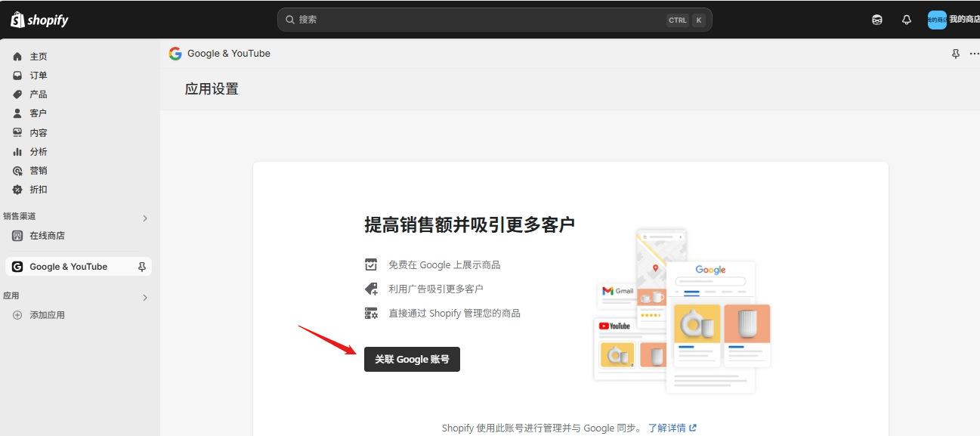Screen dimensions: 980x436
Task: Expand the 应用 section chevron
Action: 145,298
